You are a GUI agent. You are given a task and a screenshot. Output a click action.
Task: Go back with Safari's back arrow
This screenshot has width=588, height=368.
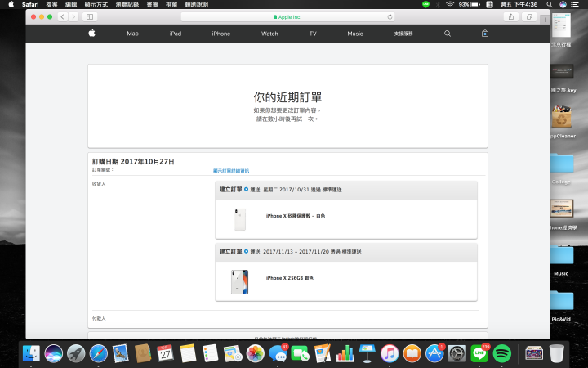tap(63, 16)
